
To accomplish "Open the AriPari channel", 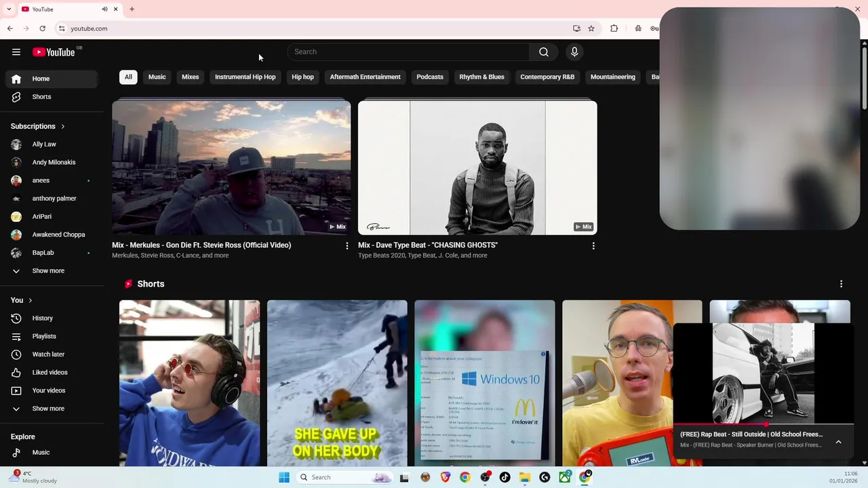I will click(52, 217).
